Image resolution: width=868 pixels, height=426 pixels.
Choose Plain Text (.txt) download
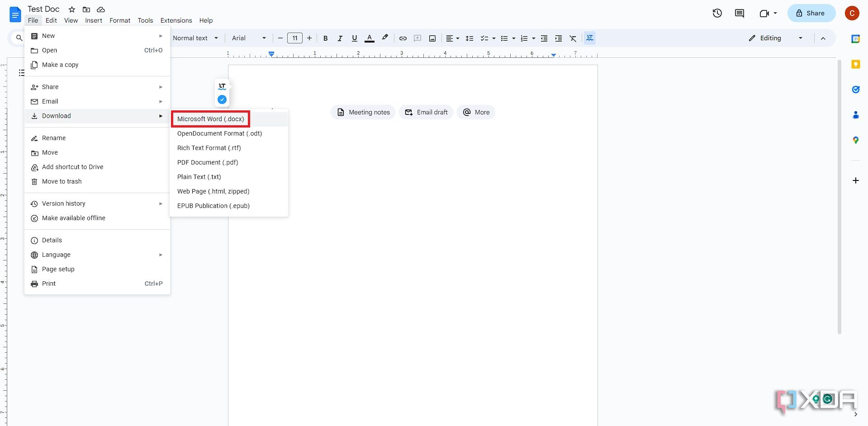tap(229, 177)
